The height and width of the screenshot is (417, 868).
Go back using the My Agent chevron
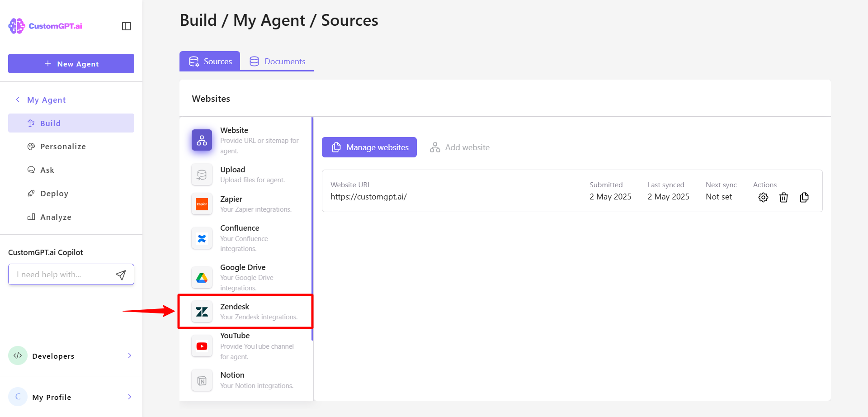[x=18, y=100]
